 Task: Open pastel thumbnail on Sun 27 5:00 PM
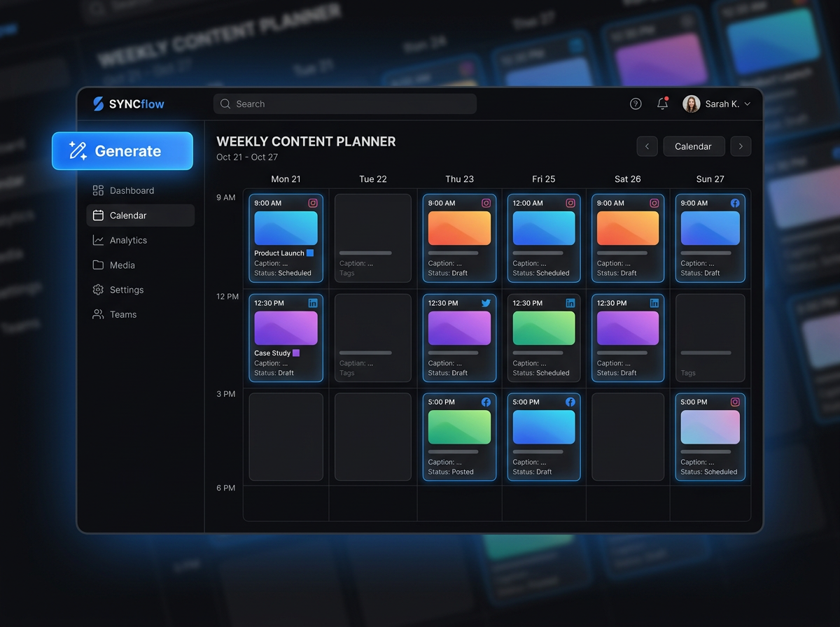pyautogui.click(x=710, y=427)
